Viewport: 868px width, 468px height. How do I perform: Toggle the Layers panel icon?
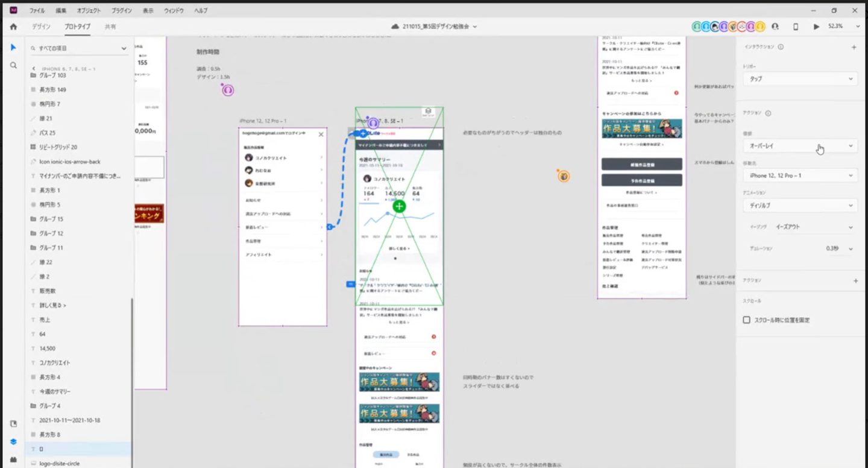pyautogui.click(x=13, y=441)
